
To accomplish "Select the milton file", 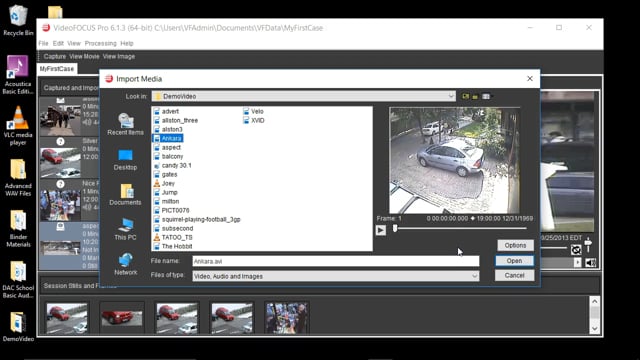I will 166,201.
